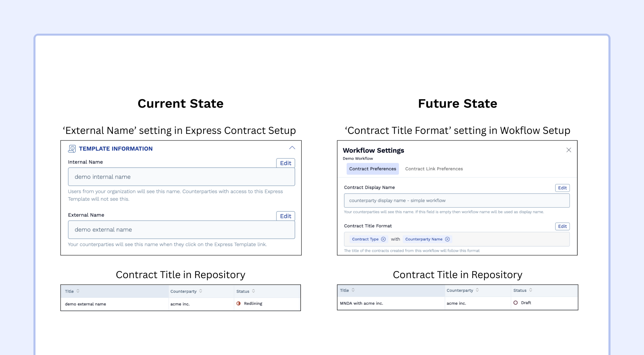This screenshot has height=355, width=644.
Task: Remove the Contract Type tag
Action: click(x=383, y=239)
